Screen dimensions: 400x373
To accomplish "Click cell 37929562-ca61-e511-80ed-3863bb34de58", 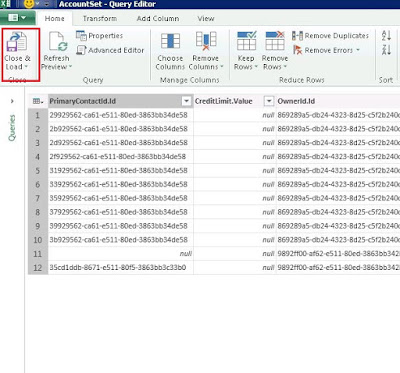I will click(x=121, y=212).
